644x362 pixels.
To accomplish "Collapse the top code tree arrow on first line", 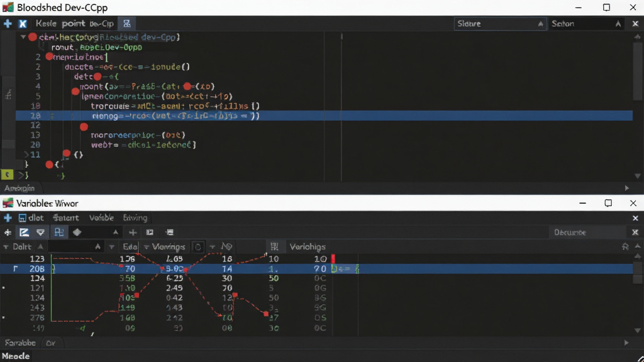I will [23, 37].
